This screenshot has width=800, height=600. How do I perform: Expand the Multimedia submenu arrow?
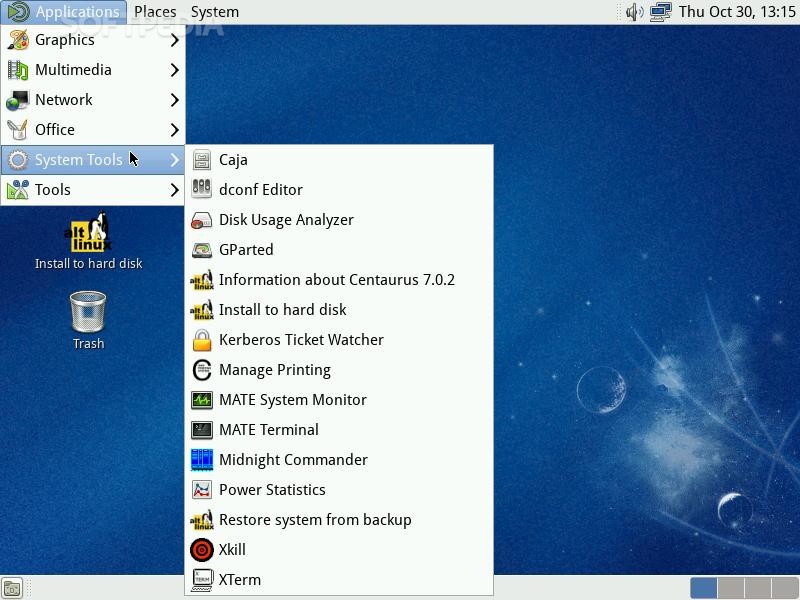tap(174, 70)
